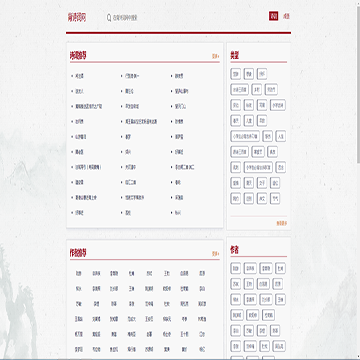Image resolution: width=360 pixels, height=360 pixels.
Task: Open the plain-text nav item beside the red tab
Action: [286, 16]
